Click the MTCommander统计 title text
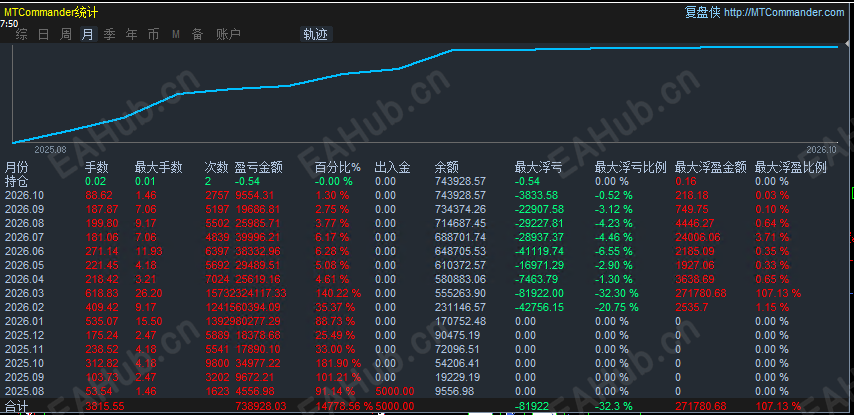 click(51, 12)
